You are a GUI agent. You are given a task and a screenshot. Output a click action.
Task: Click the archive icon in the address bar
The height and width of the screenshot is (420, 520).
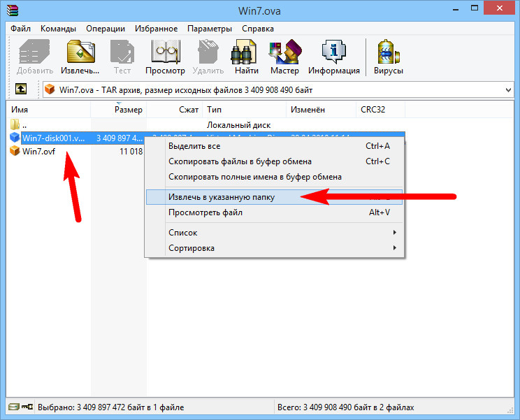(x=50, y=89)
